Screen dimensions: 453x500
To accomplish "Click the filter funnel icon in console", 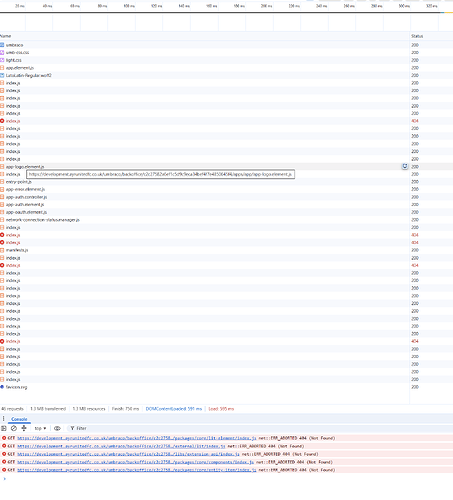I will [x=72, y=428].
